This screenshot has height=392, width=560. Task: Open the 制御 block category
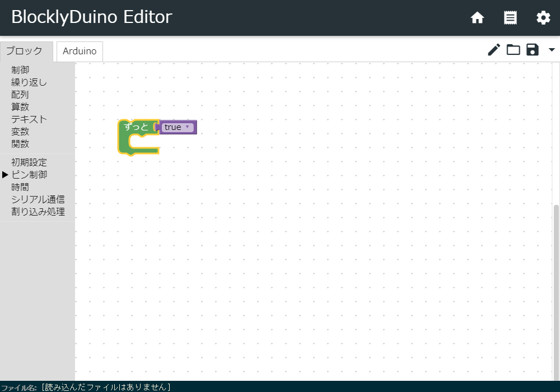click(x=20, y=70)
